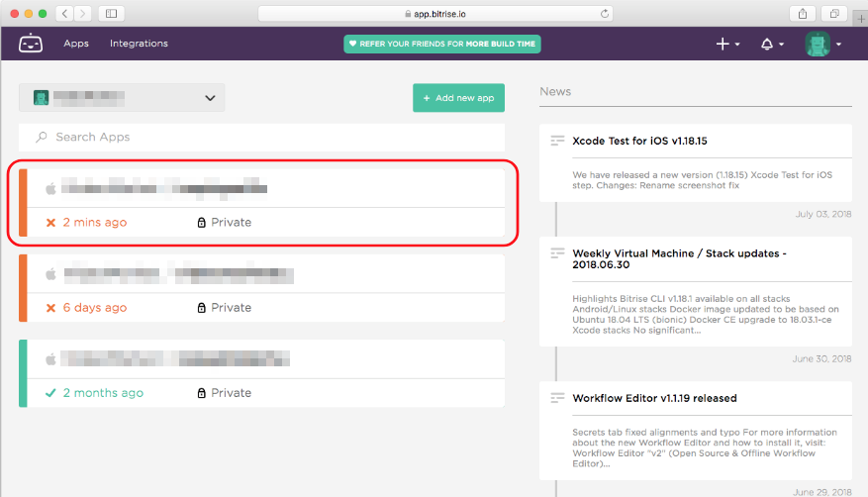This screenshot has width=868, height=497.
Task: Open Workflow Editor v1.1.19 released news
Action: 654,398
